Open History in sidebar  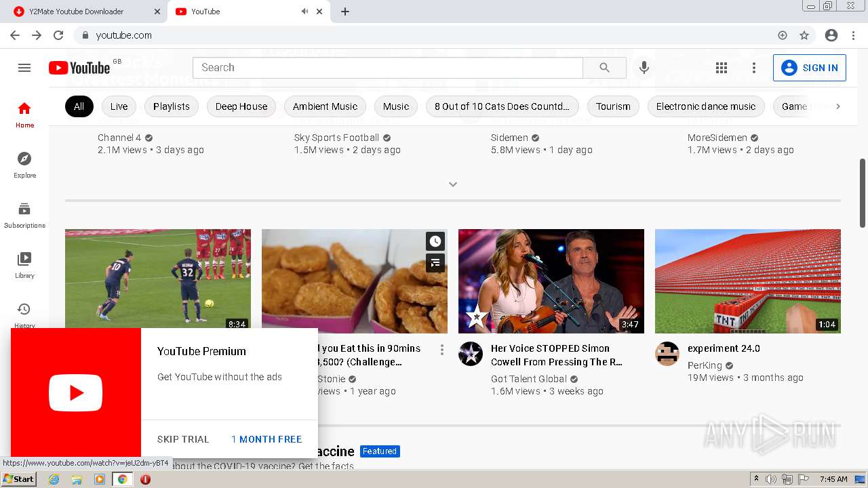(24, 314)
